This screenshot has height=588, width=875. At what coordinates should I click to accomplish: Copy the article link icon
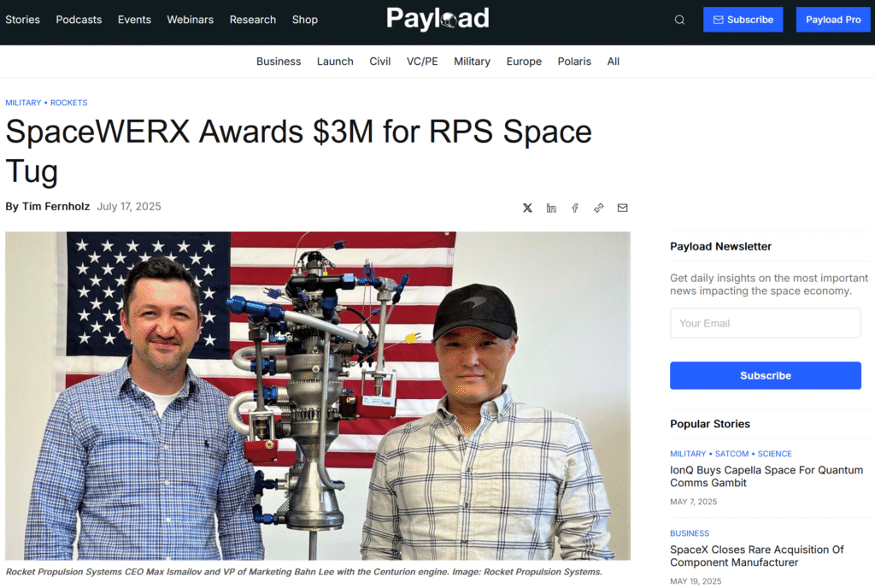coord(599,208)
